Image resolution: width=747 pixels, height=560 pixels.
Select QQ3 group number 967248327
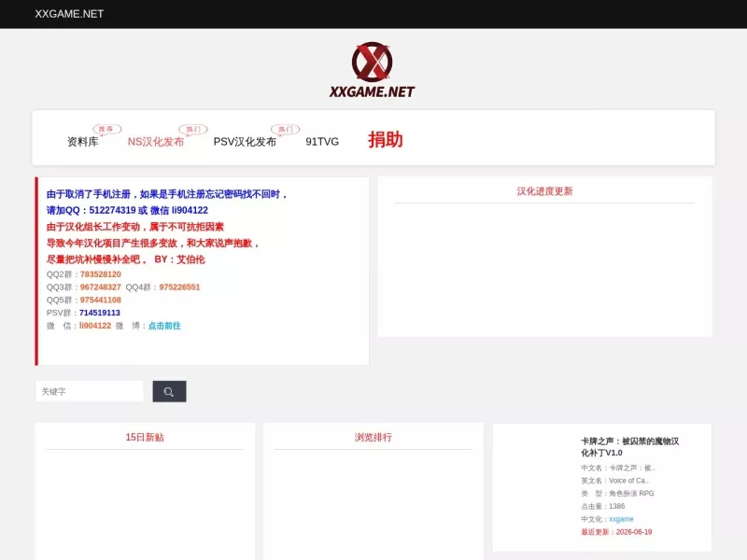click(x=101, y=287)
